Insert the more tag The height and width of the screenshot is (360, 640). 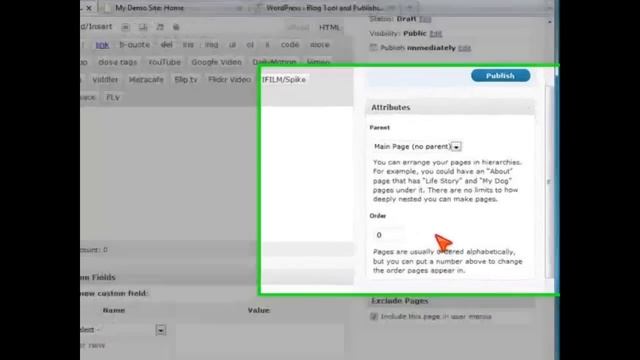tap(319, 45)
